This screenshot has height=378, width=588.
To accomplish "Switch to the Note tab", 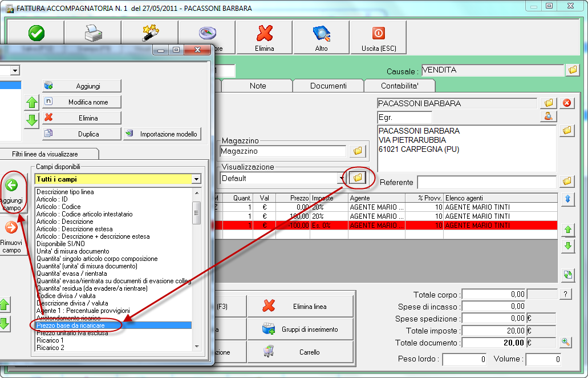I will (258, 86).
